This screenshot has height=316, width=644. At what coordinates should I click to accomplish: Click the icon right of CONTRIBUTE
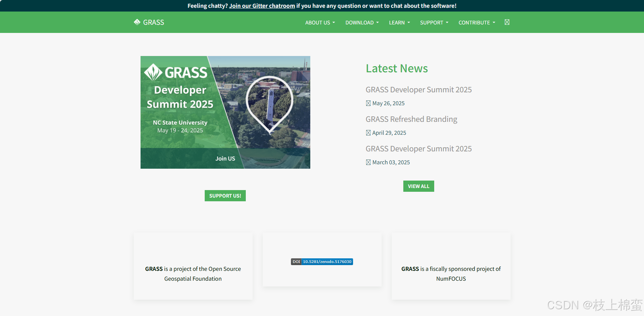point(507,22)
